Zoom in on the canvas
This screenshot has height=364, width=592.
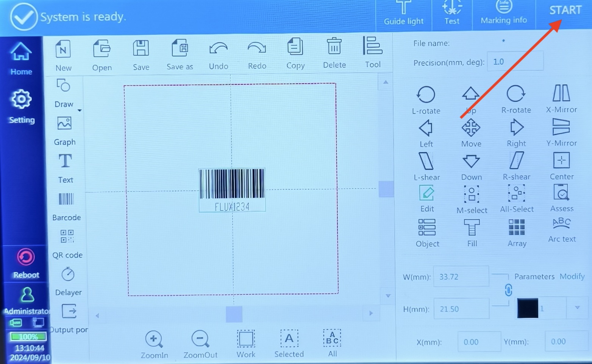click(x=154, y=345)
